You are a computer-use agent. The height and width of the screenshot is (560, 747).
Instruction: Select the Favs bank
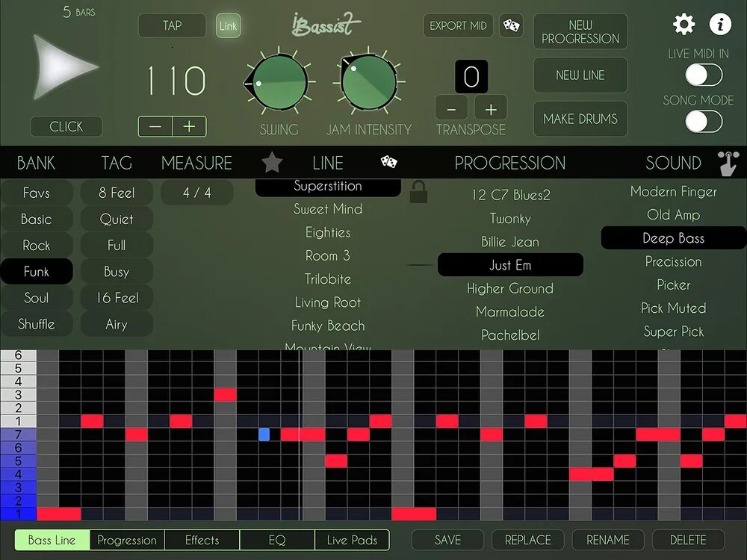coord(37,193)
